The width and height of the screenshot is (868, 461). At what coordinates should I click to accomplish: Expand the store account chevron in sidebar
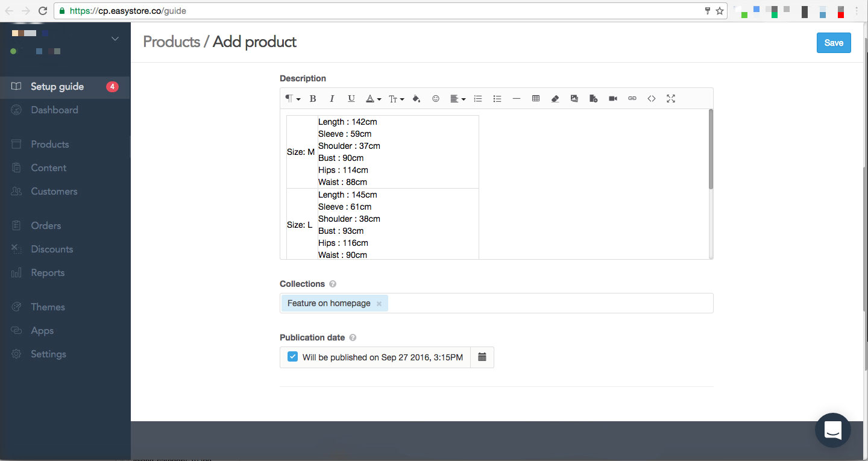pos(115,39)
